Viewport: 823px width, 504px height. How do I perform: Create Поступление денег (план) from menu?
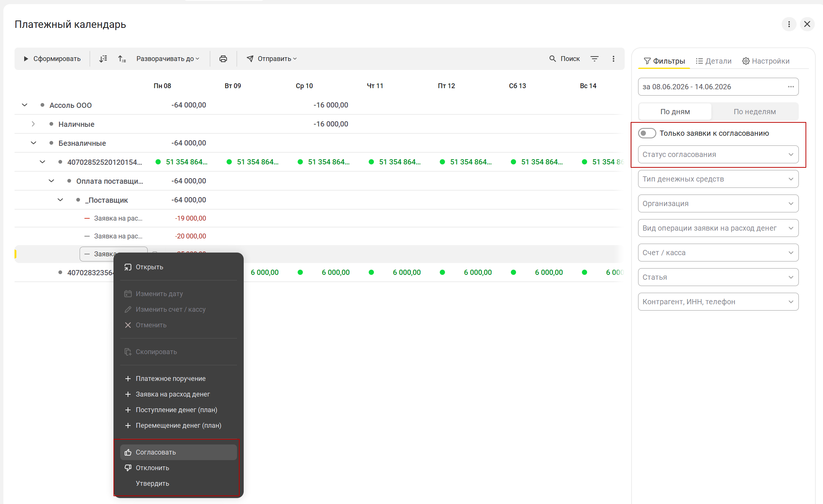[179, 410]
